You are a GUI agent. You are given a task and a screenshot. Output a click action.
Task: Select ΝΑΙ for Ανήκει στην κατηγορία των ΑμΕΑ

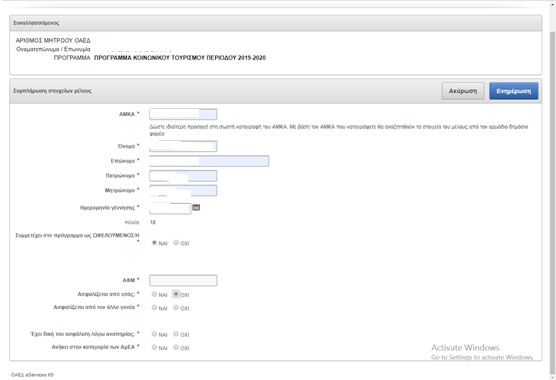(x=154, y=347)
